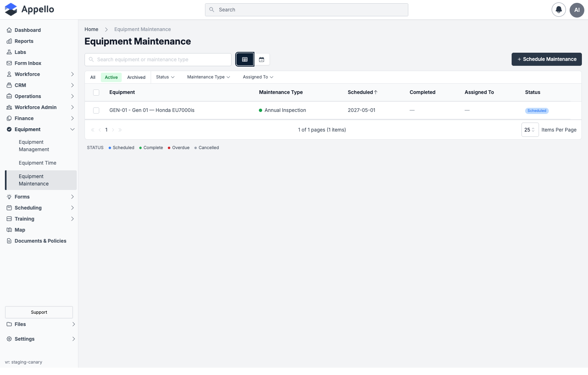Screen dimensions: 588x375
Task: Open Form Inbox
Action: pyautogui.click(x=28, y=63)
